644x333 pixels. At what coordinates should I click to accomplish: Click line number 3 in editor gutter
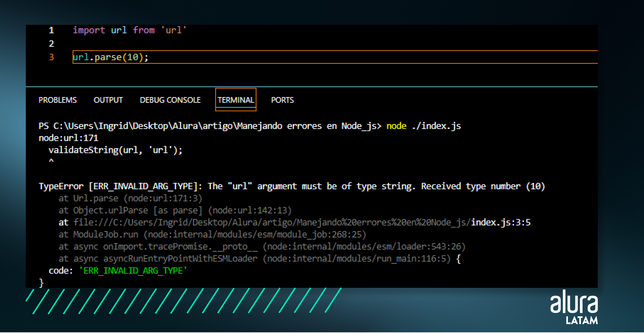pyautogui.click(x=51, y=57)
